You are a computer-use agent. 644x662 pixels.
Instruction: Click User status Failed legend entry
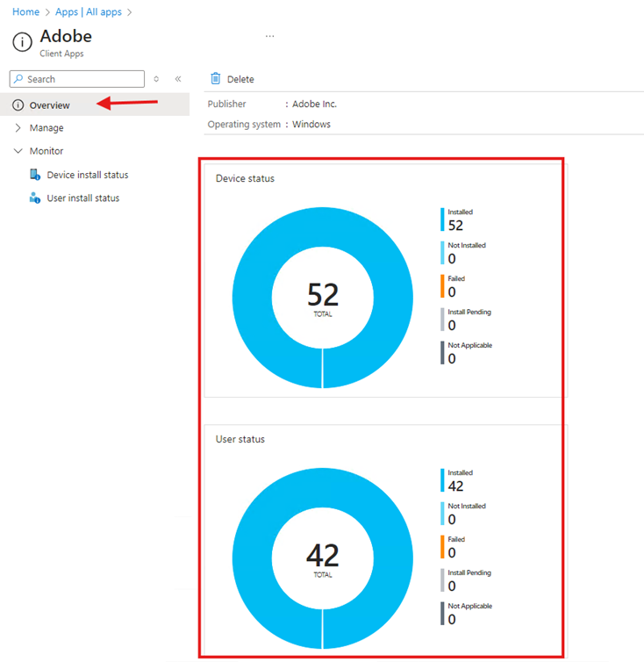(x=453, y=547)
